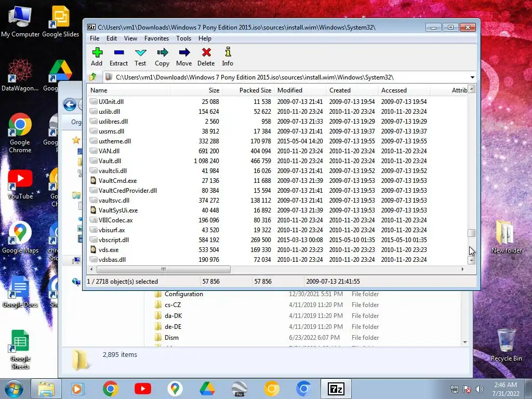Sort by the Created column header
532x399 pixels.
(x=352, y=90)
